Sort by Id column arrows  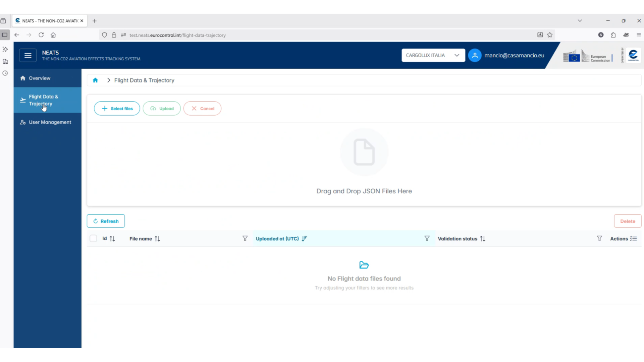(x=112, y=239)
